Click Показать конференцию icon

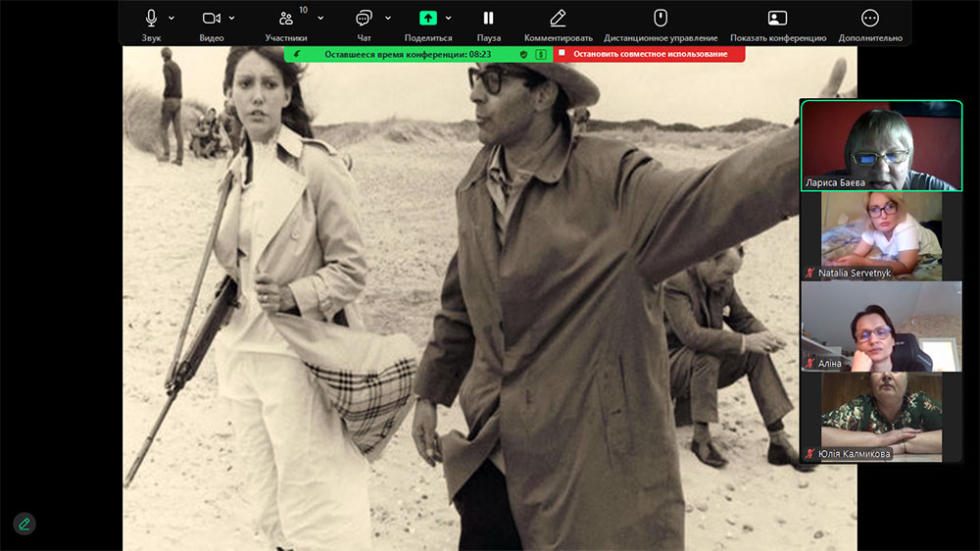click(x=777, y=18)
